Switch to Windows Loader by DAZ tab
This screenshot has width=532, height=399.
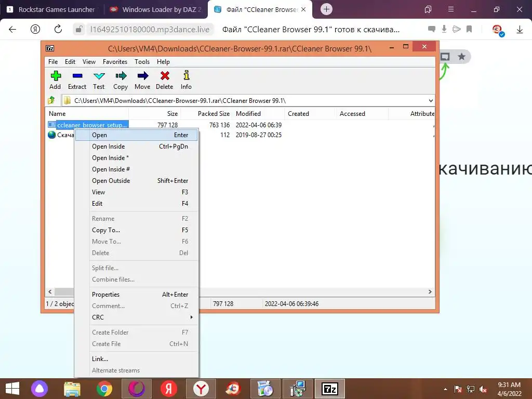click(x=155, y=9)
